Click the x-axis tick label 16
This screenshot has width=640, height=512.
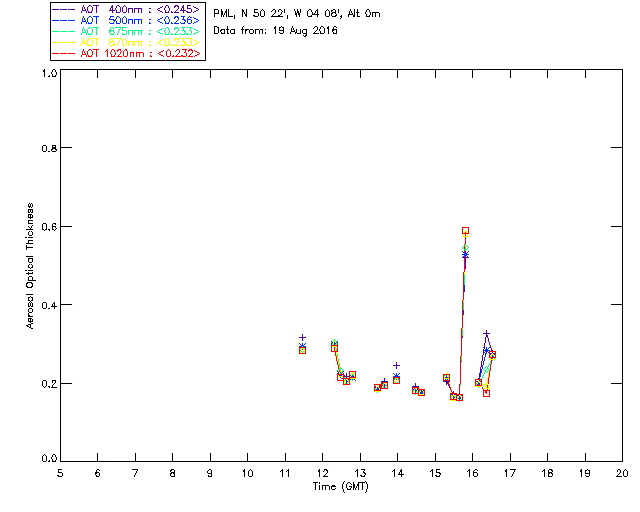[x=473, y=473]
